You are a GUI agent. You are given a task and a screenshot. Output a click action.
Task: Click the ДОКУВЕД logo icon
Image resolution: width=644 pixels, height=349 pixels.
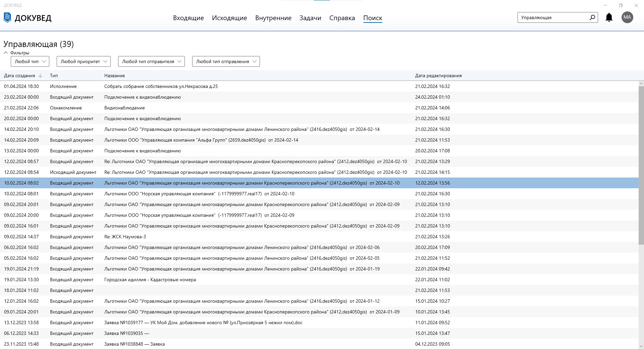[x=7, y=17]
